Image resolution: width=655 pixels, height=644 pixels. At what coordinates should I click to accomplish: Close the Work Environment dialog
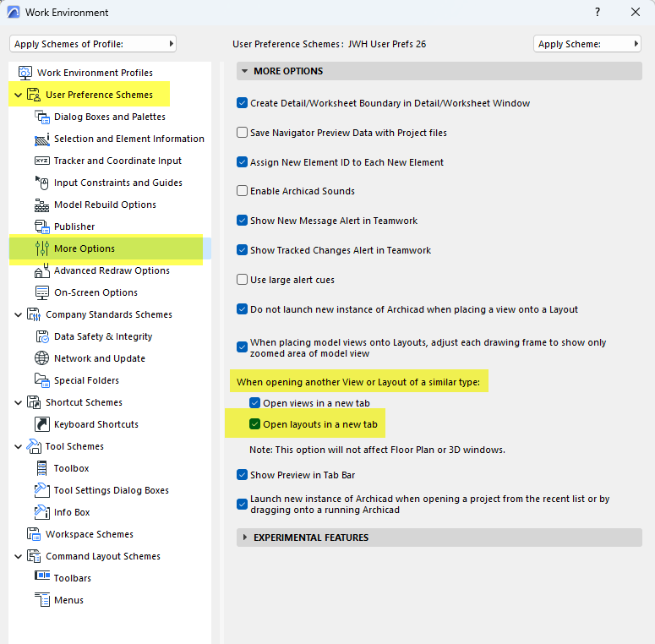pyautogui.click(x=636, y=12)
